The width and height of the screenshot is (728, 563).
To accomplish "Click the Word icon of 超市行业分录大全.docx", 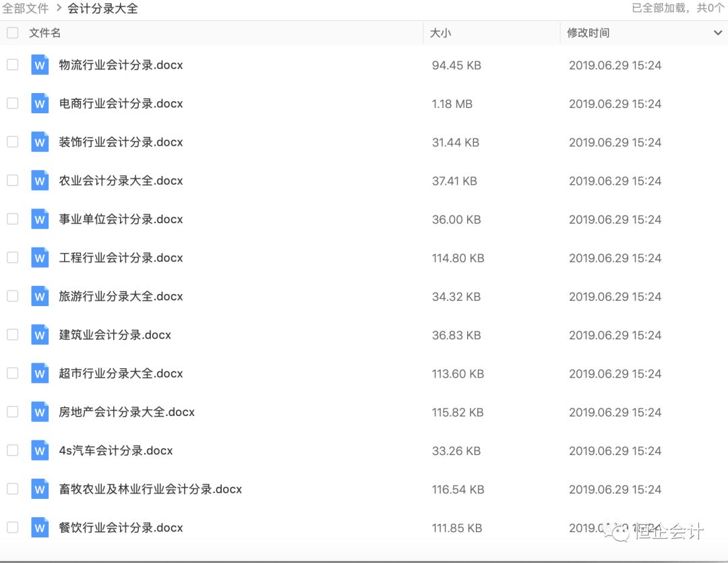I will coord(39,373).
